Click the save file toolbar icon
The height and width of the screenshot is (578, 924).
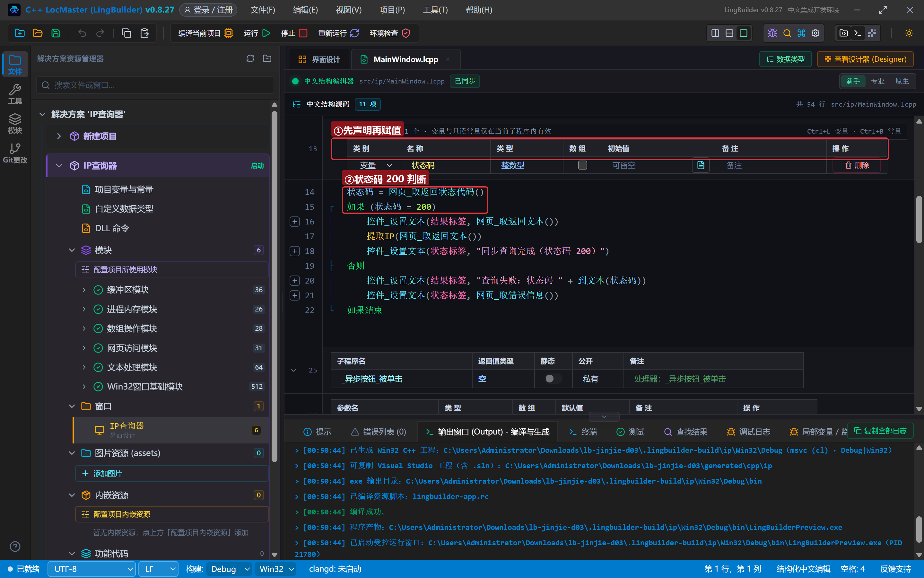click(56, 33)
